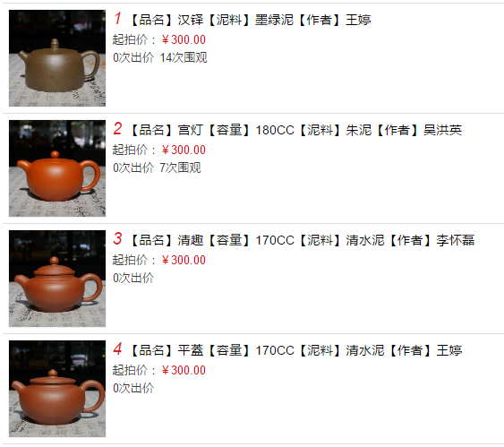Click ¥300.00 starting price of 平盖
The image size is (504, 447).
coord(184,370)
